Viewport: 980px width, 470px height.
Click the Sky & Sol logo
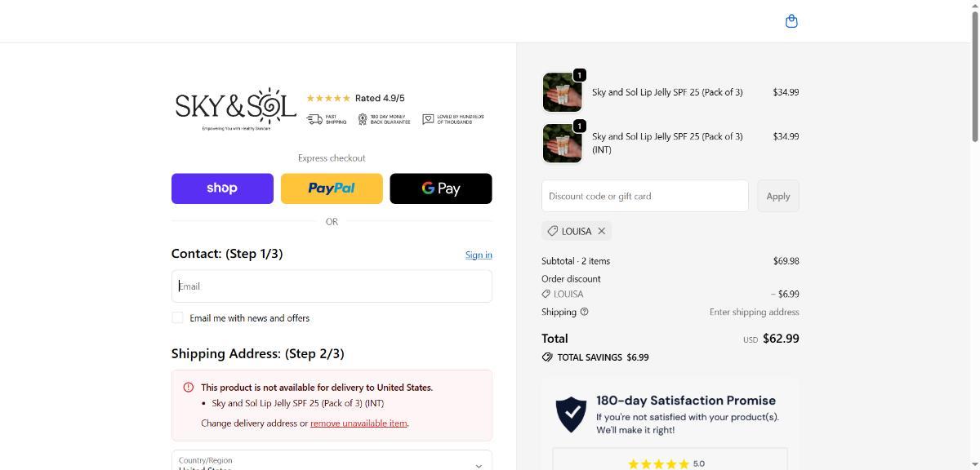tap(235, 109)
